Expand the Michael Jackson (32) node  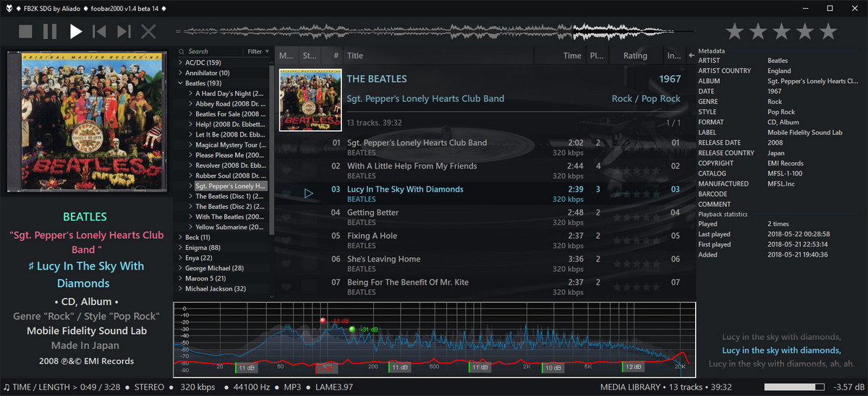pos(180,288)
